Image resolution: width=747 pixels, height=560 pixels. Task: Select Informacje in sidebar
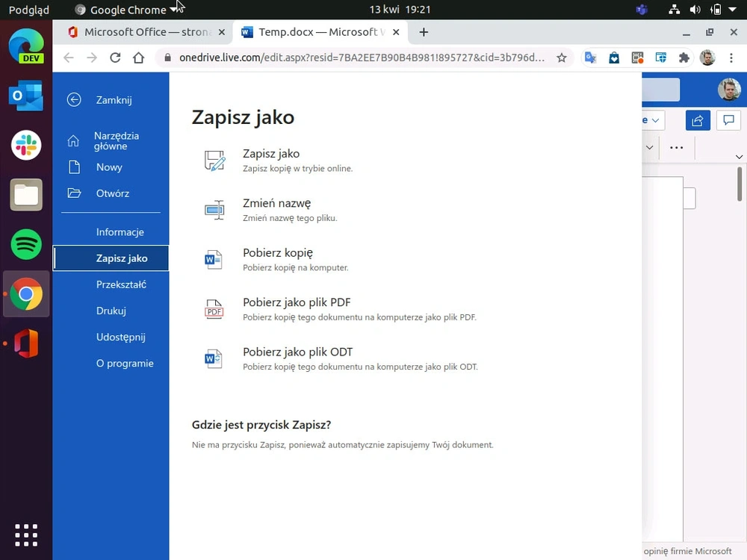[x=111, y=232]
